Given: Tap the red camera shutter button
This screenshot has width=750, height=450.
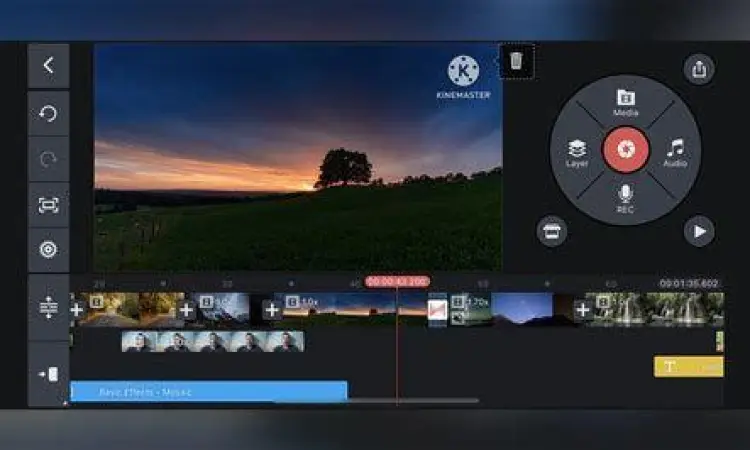Looking at the screenshot, I should click(x=626, y=150).
